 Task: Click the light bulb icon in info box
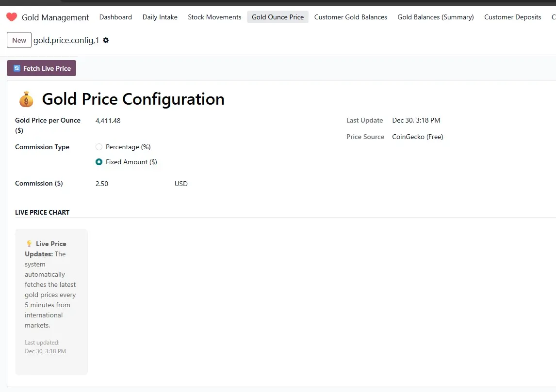tap(29, 244)
